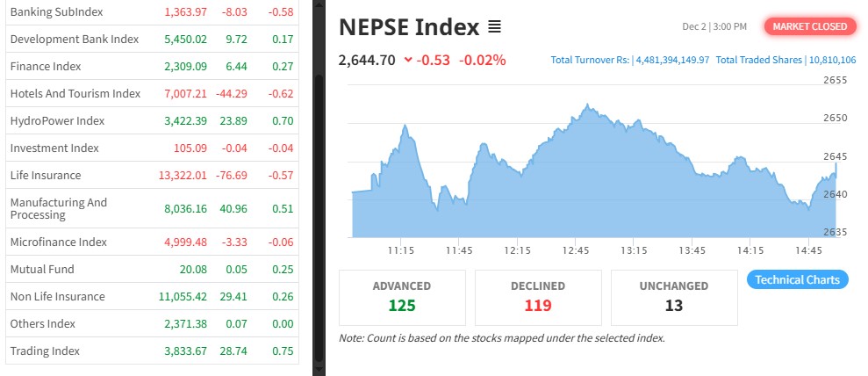Open Life Insurance index

click(x=46, y=175)
